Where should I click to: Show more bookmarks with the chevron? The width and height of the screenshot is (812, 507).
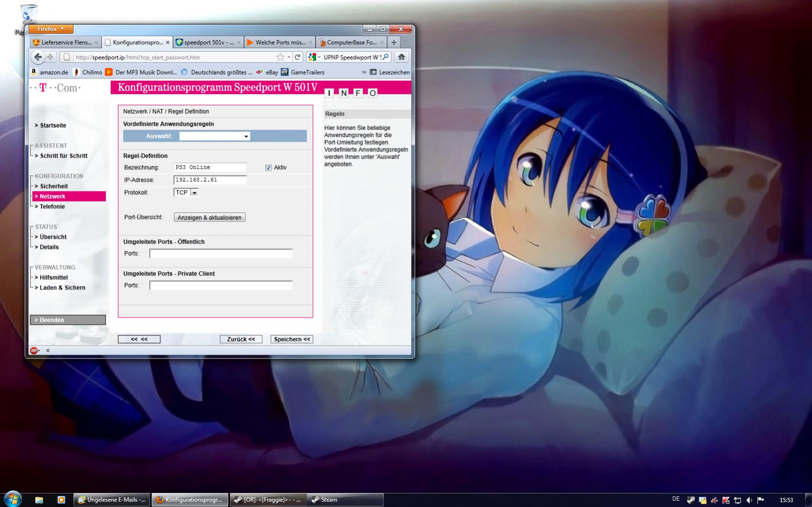(x=364, y=72)
